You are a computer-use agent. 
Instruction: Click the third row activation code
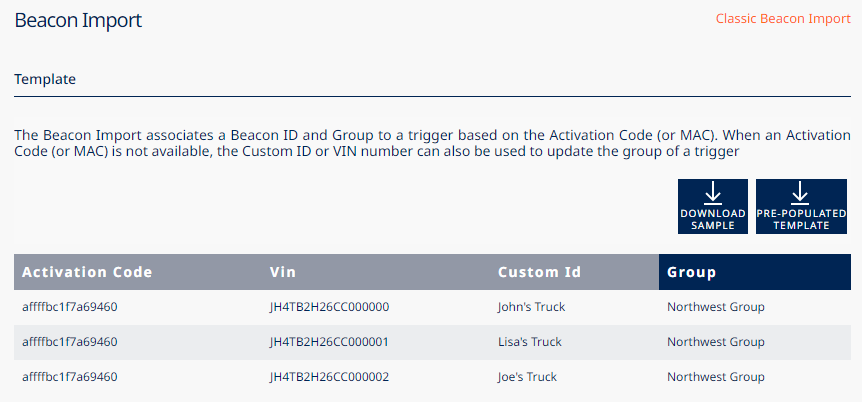point(70,377)
